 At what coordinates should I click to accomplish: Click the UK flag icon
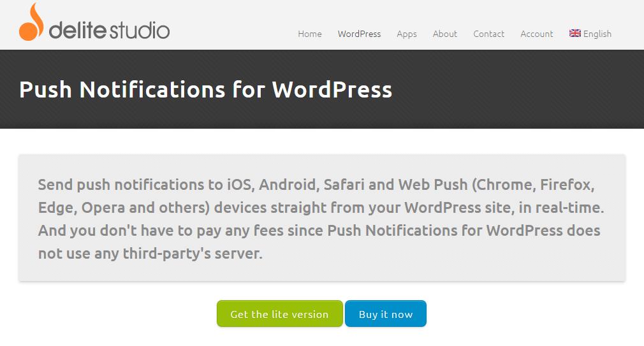(574, 33)
